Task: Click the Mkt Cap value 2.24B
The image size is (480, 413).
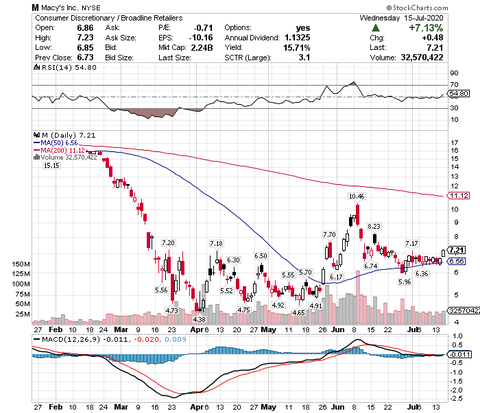Action: [x=202, y=48]
